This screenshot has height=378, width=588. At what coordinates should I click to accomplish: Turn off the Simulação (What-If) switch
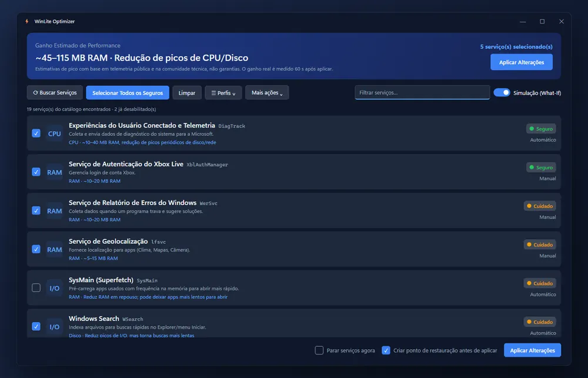tap(502, 92)
